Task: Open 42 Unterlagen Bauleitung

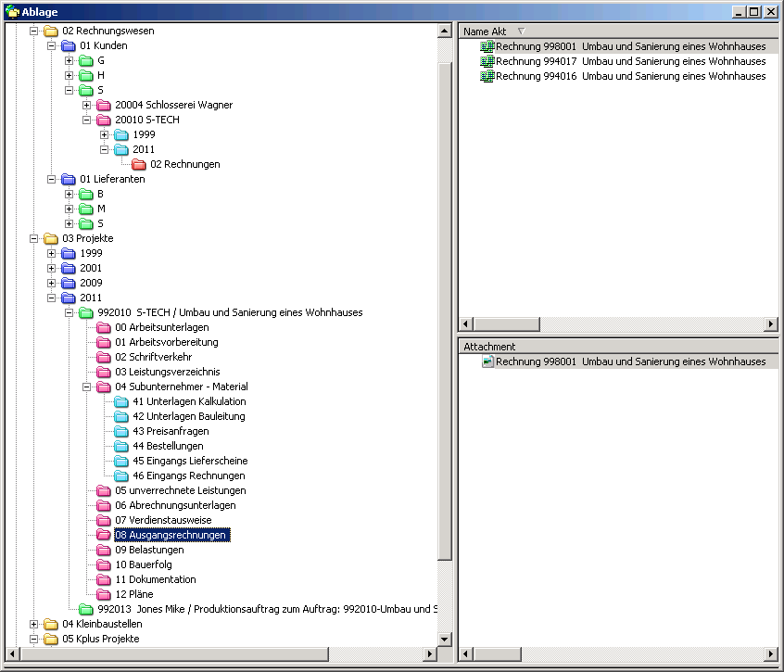Action: (188, 416)
